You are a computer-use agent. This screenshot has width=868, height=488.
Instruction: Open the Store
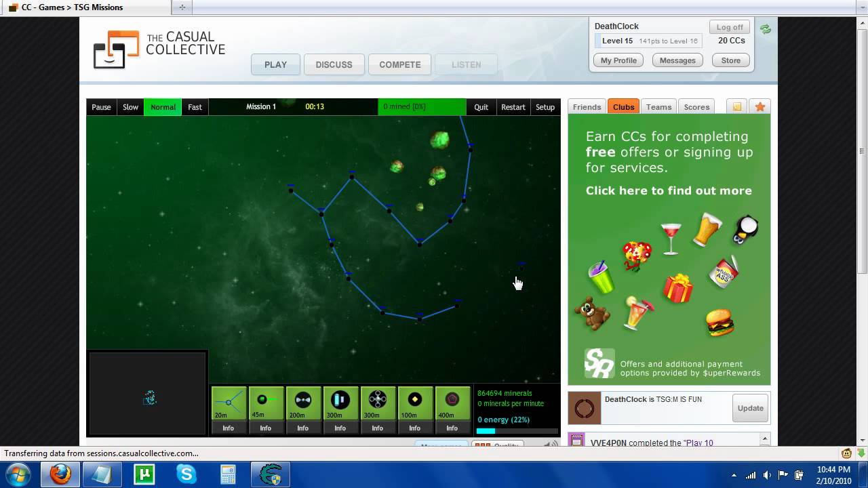(x=730, y=60)
